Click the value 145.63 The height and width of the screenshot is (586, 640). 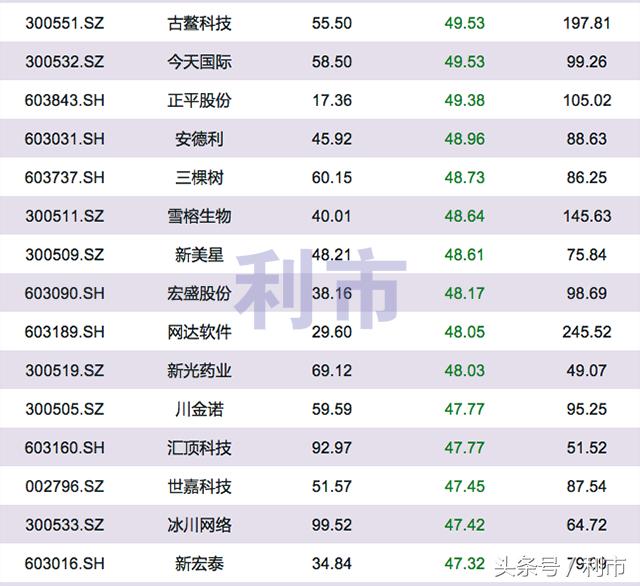tap(587, 216)
